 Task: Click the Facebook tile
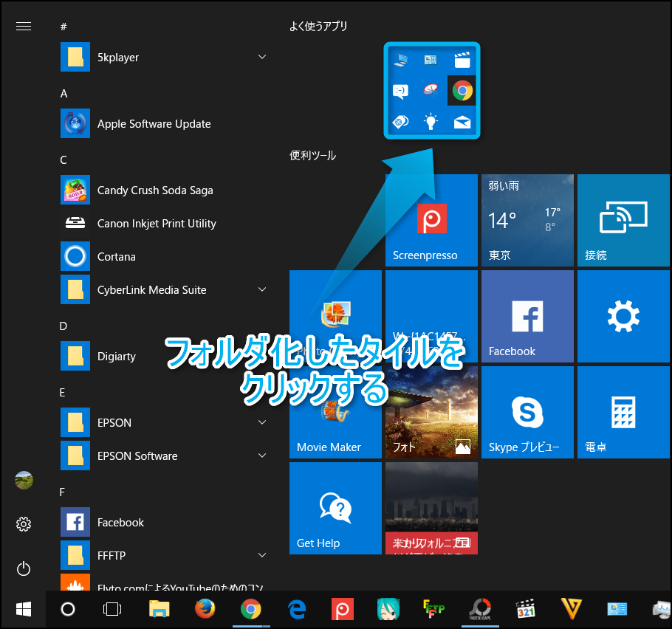pyautogui.click(x=527, y=316)
